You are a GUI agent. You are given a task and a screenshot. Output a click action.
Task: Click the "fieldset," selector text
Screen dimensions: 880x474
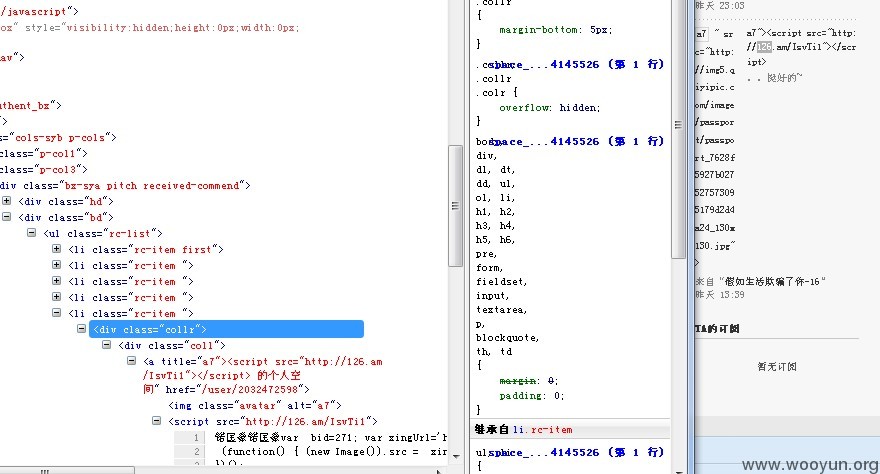[x=502, y=282]
